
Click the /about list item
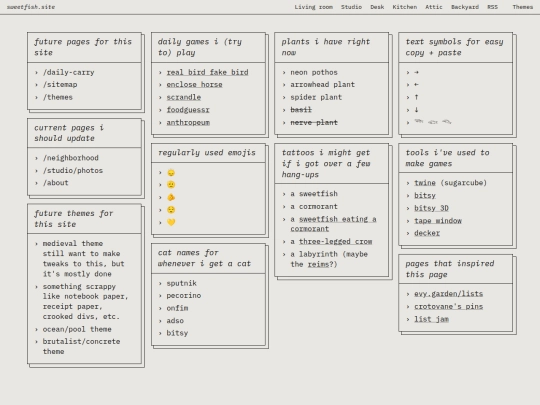(x=55, y=183)
